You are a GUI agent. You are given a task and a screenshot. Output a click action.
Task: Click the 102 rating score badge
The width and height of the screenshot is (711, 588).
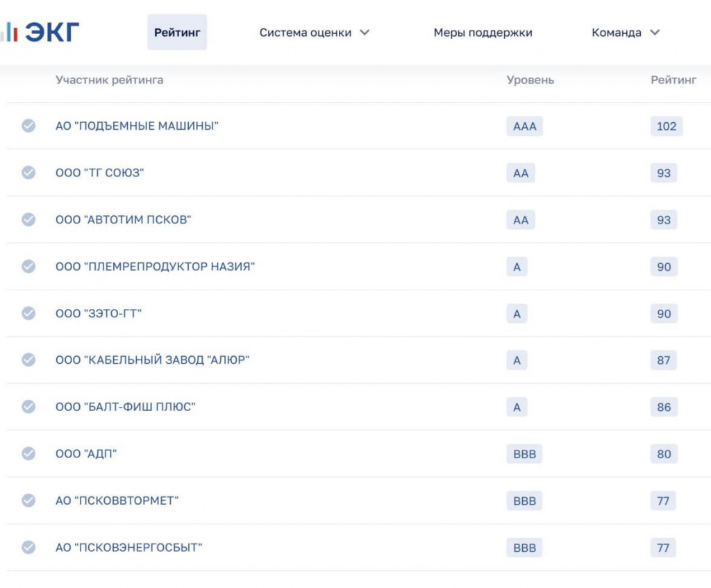coord(666,126)
